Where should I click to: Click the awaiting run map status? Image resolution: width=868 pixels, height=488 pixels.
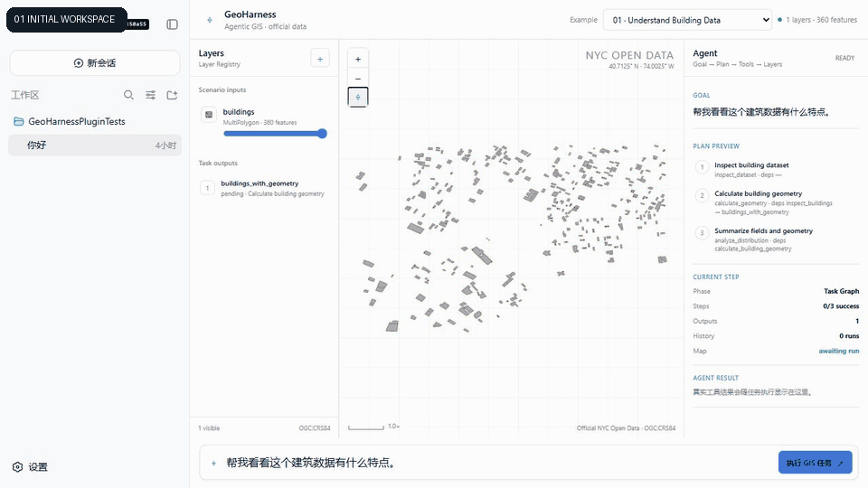click(x=839, y=351)
